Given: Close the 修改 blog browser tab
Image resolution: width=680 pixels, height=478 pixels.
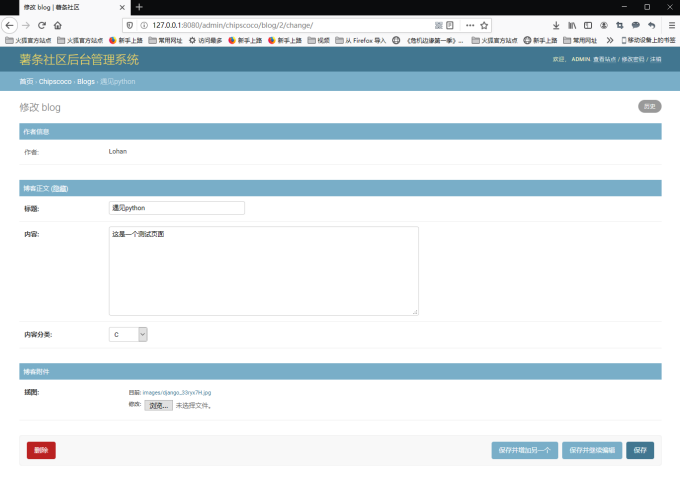Looking at the screenshot, I should [x=122, y=7].
